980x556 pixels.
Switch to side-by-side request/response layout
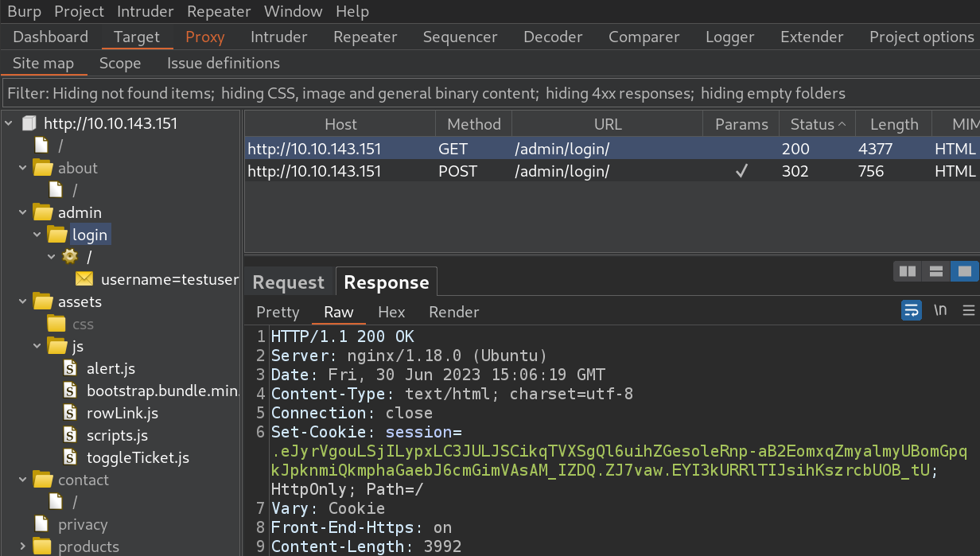point(908,272)
